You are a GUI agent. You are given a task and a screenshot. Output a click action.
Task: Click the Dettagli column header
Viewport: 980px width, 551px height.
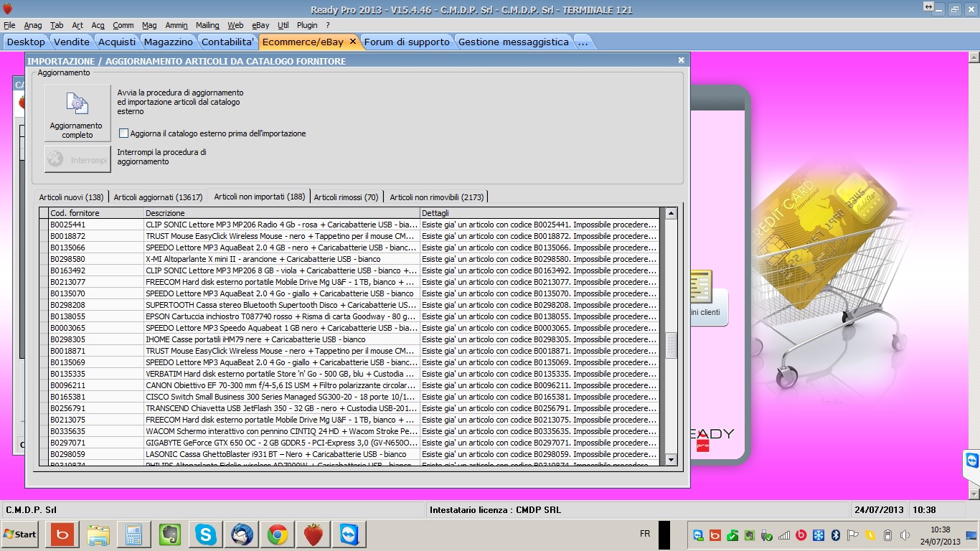[539, 213]
